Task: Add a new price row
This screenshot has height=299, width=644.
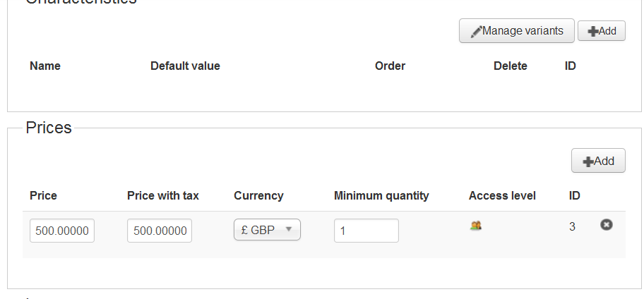Action: (x=597, y=161)
